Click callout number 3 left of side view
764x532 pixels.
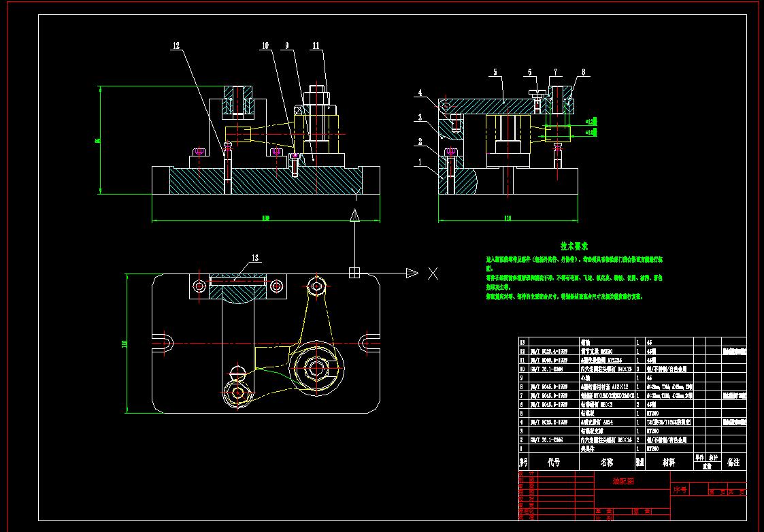point(420,118)
